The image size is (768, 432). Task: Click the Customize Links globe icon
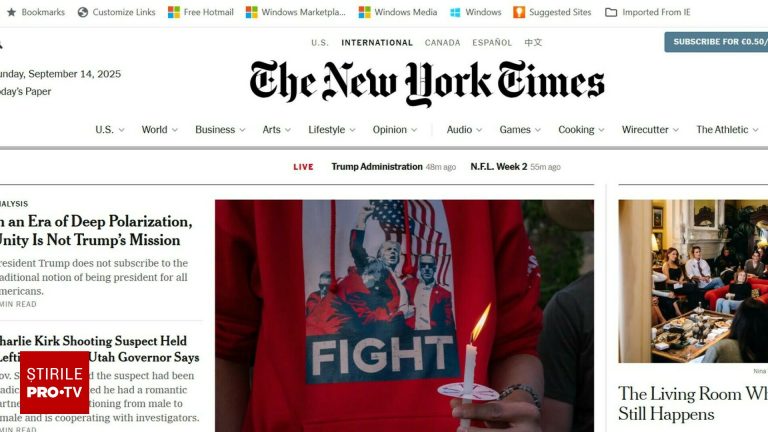pos(83,12)
